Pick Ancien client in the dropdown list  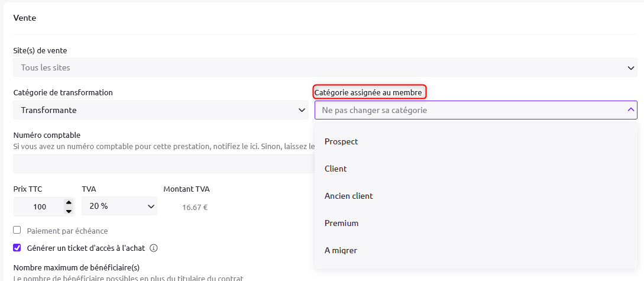[349, 196]
